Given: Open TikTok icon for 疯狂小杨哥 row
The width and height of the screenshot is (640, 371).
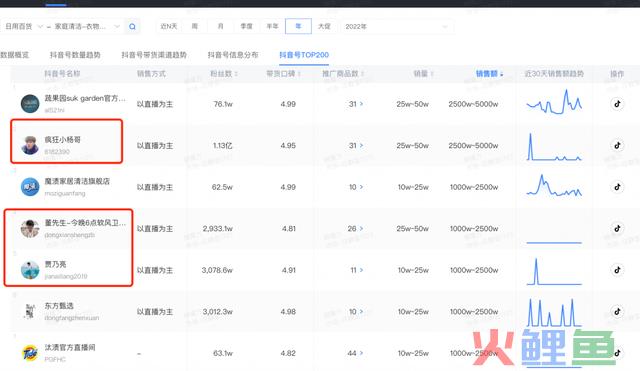Looking at the screenshot, I should click(617, 145).
